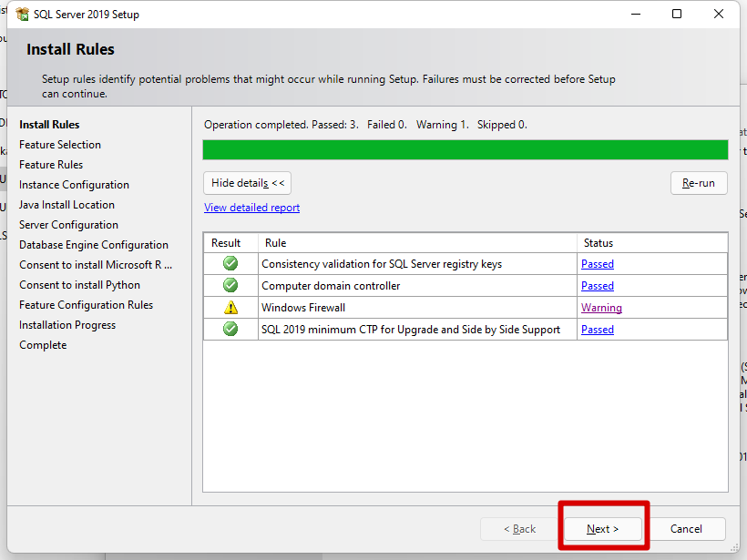747x560 pixels.
Task: Click the yellow warning icon for Windows Firewall
Action: click(230, 307)
